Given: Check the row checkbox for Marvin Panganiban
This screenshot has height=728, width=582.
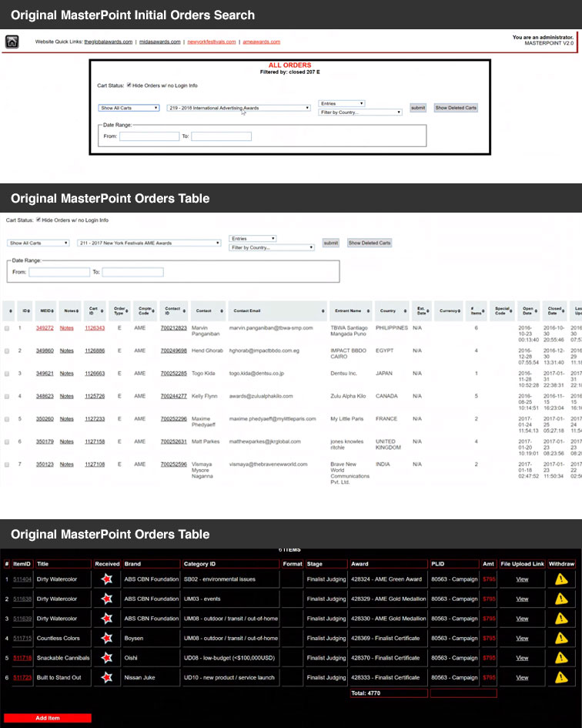Looking at the screenshot, I should click(8, 328).
